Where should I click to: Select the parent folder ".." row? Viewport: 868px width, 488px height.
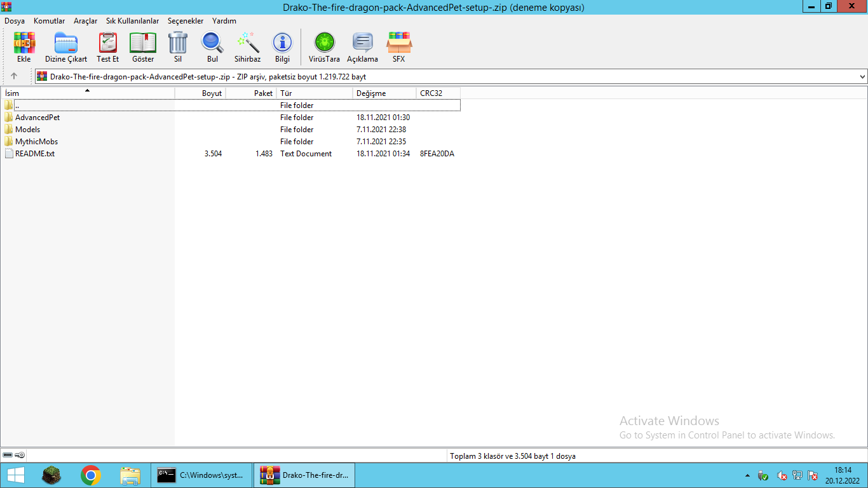tap(231, 105)
